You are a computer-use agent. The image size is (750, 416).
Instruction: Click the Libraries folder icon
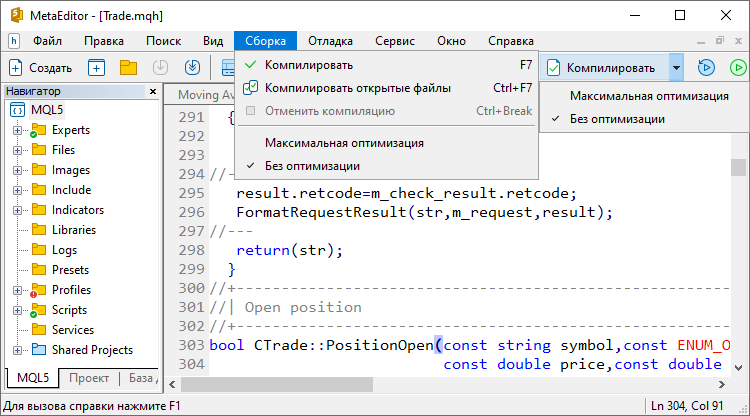(39, 230)
